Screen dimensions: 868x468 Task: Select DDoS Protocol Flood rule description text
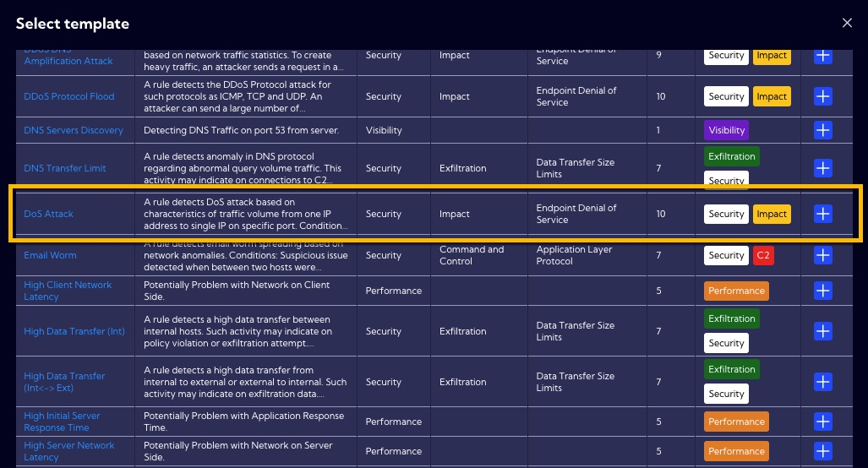[x=237, y=96]
